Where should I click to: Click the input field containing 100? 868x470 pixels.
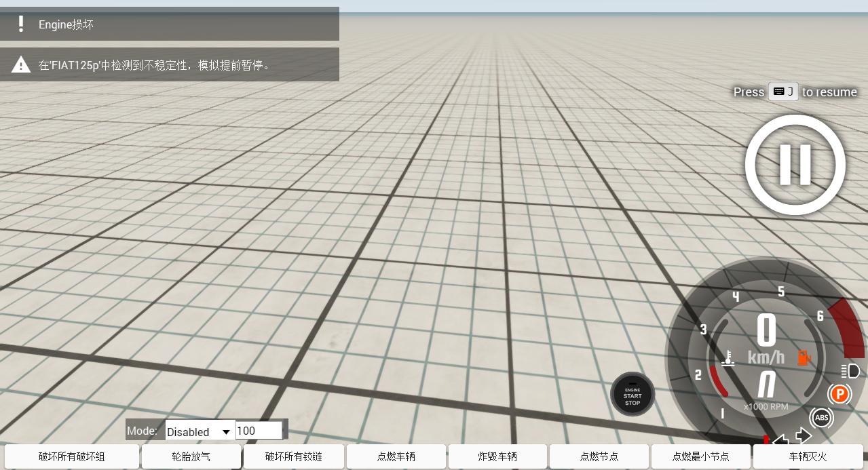tap(259, 431)
